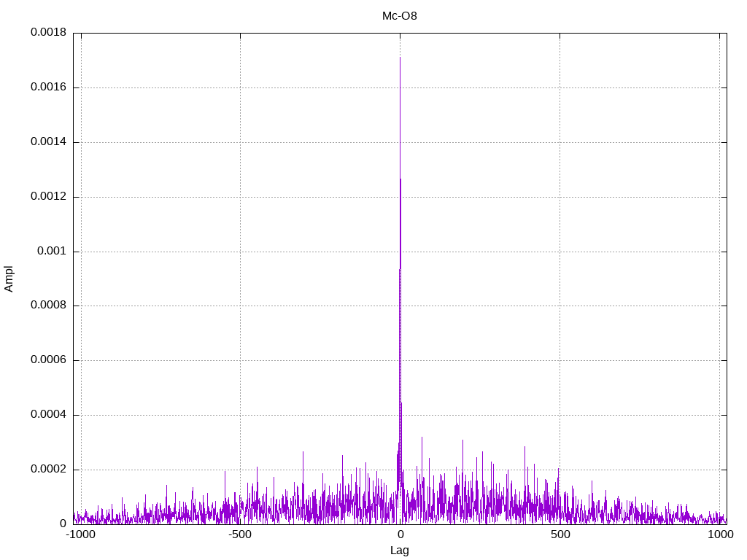Click the 0.0004 y-axis tick label
The image size is (747, 560).
point(48,415)
